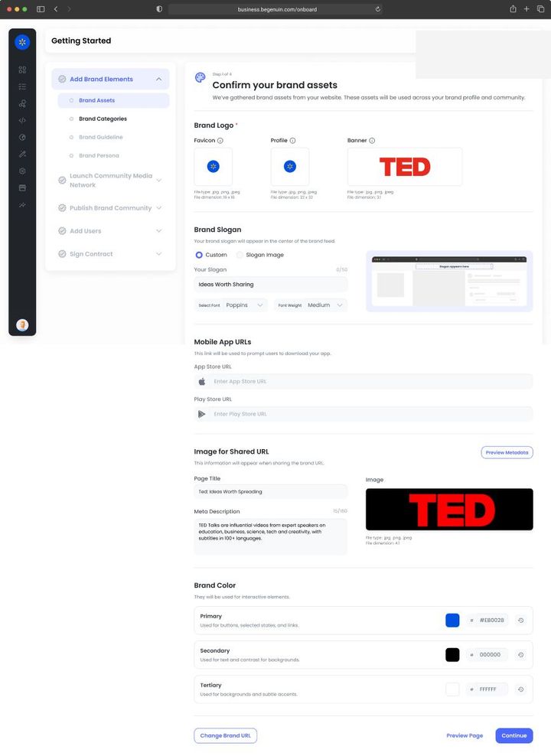Open the code brackets icon in sidebar
The width and height of the screenshot is (551, 756).
coord(22,121)
